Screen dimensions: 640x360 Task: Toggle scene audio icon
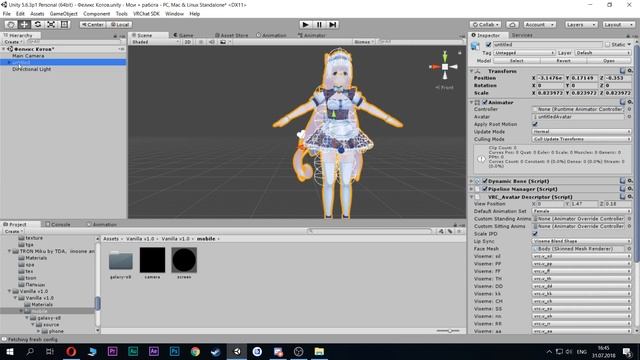pyautogui.click(x=212, y=42)
